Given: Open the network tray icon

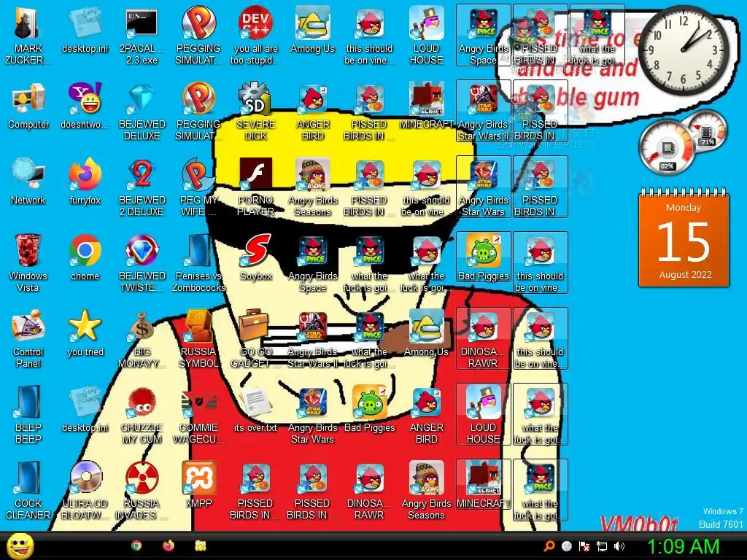Looking at the screenshot, I should (x=602, y=546).
